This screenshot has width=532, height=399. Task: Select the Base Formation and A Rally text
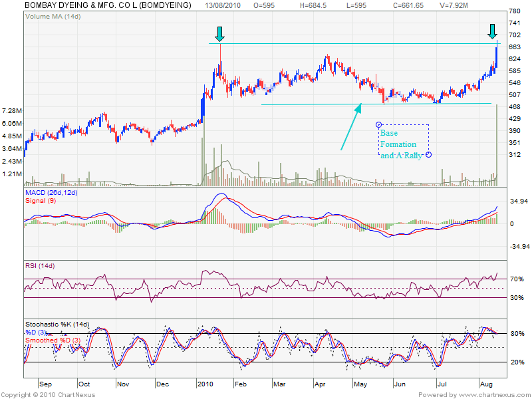[399, 144]
